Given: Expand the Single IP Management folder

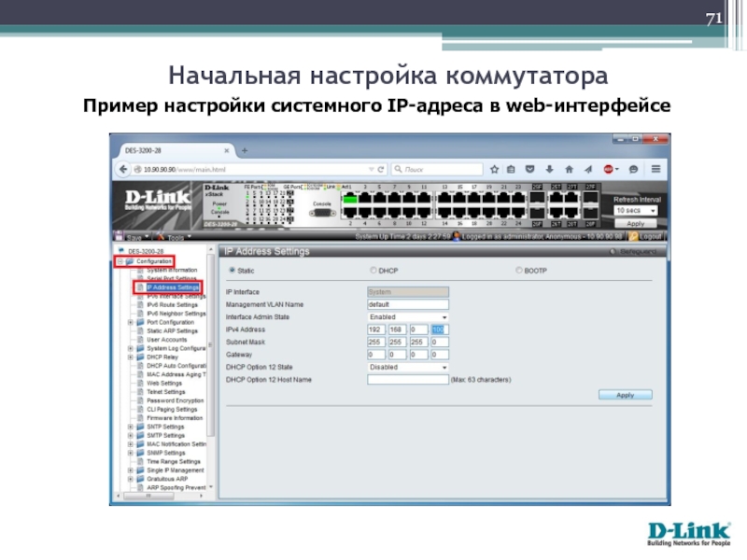Looking at the screenshot, I should [131, 470].
